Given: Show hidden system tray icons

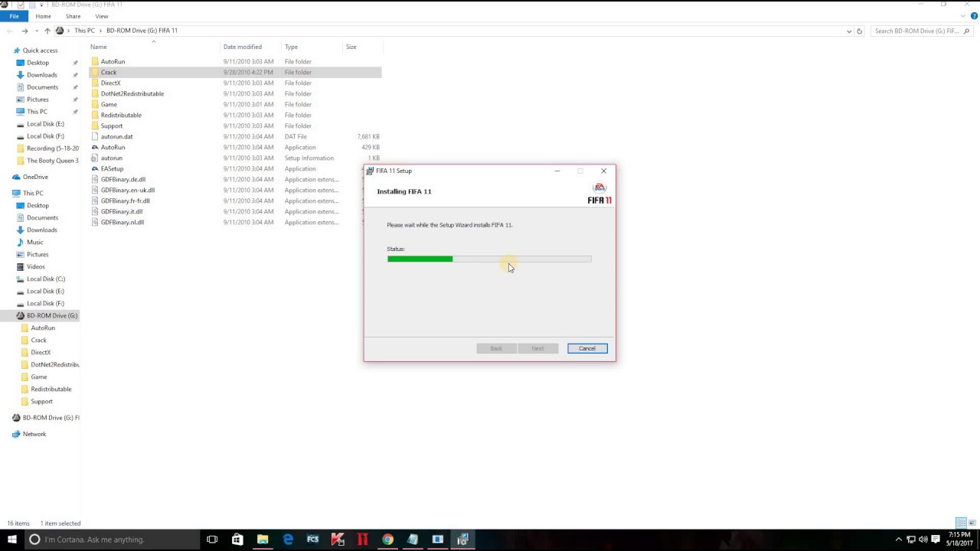Looking at the screenshot, I should pyautogui.click(x=900, y=540).
